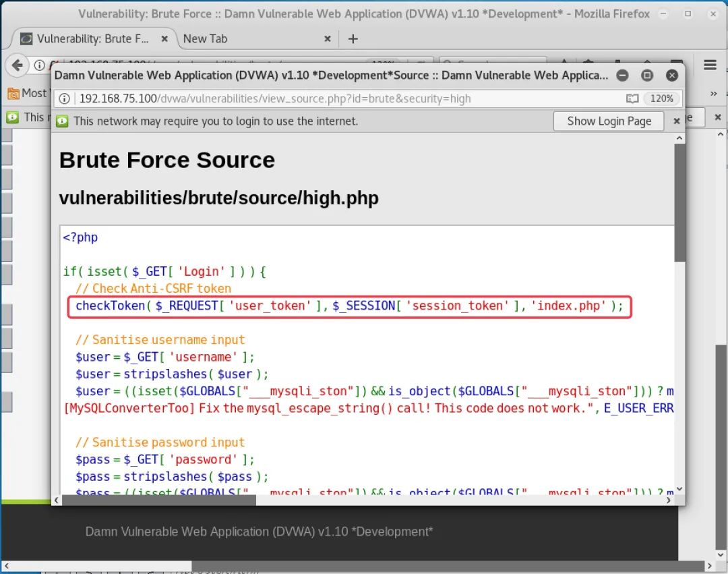Click the "$user = $_GET[ 'username' ];" line
This screenshot has width=728, height=574.
pos(165,357)
